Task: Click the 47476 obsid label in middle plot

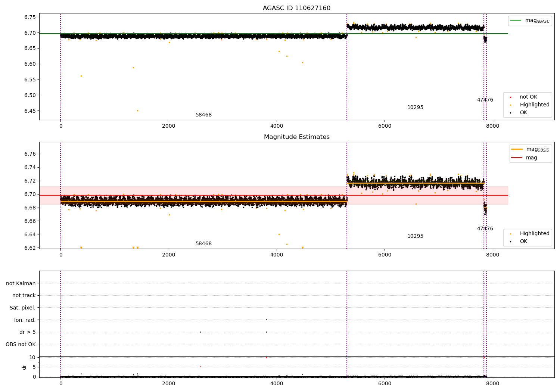Action: (485, 229)
